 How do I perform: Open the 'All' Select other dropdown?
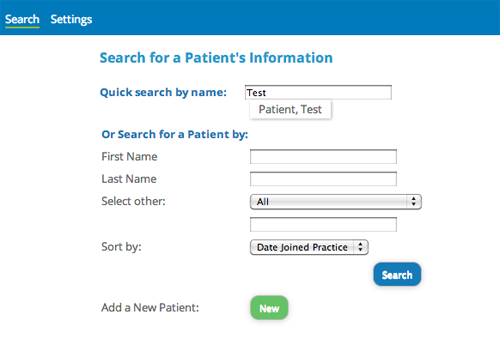336,202
